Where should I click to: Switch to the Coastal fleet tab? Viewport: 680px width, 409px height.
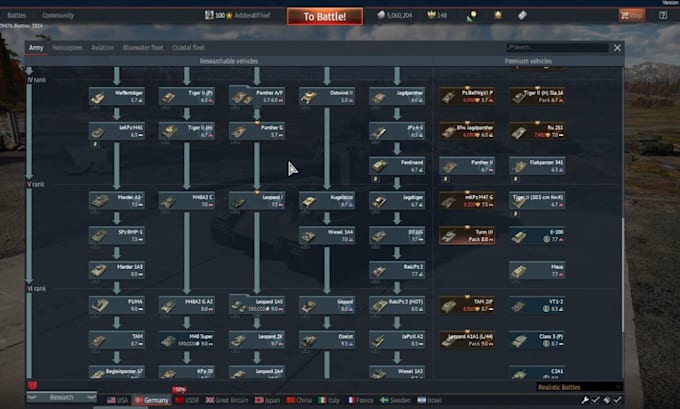[x=188, y=48]
